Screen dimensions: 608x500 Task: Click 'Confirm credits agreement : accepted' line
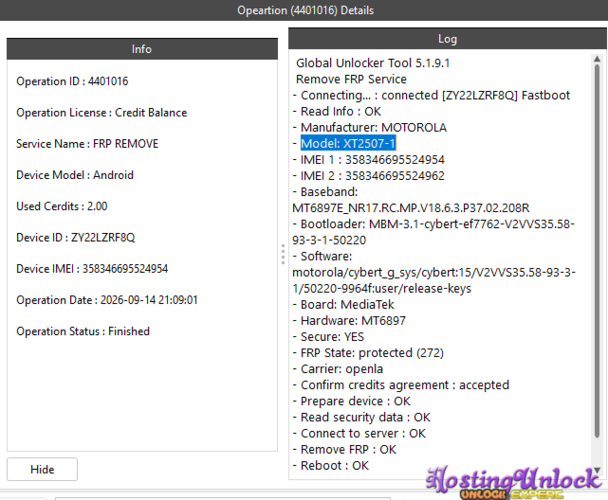click(x=401, y=385)
